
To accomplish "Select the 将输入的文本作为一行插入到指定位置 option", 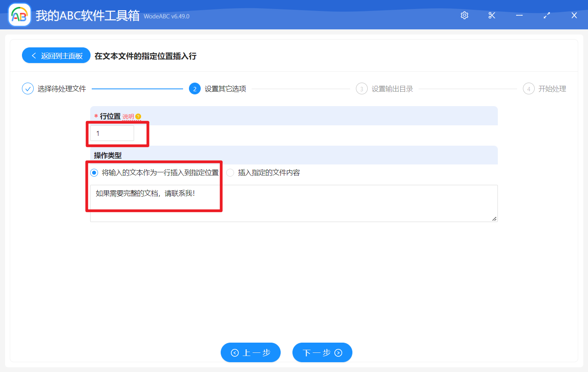I will [94, 172].
